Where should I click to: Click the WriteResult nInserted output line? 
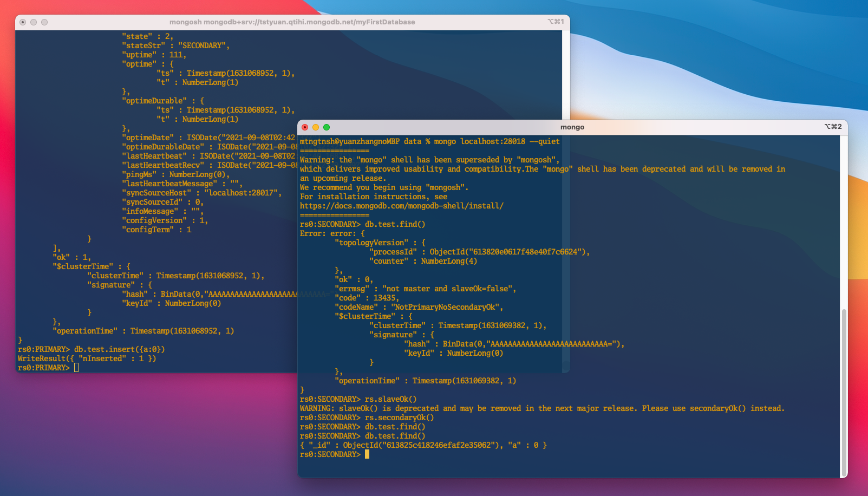click(87, 358)
